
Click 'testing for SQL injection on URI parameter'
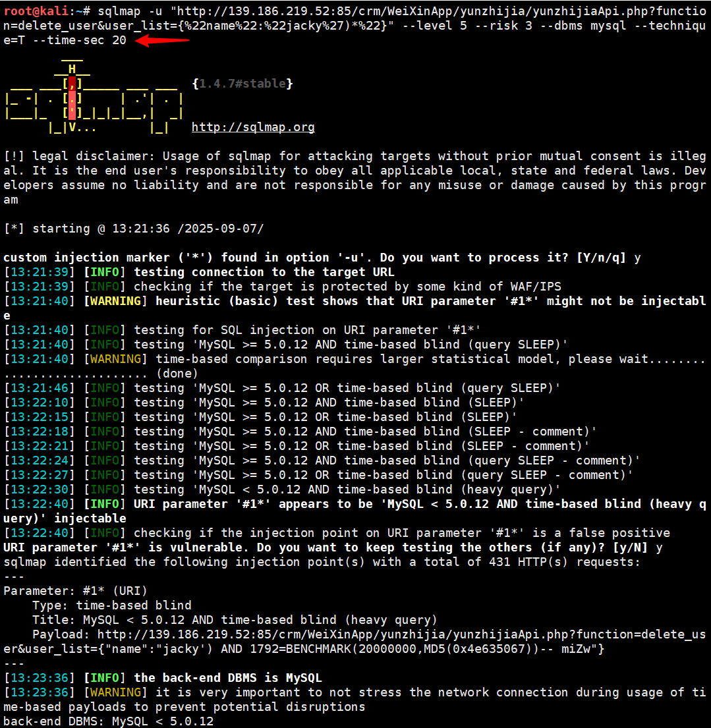(x=308, y=330)
